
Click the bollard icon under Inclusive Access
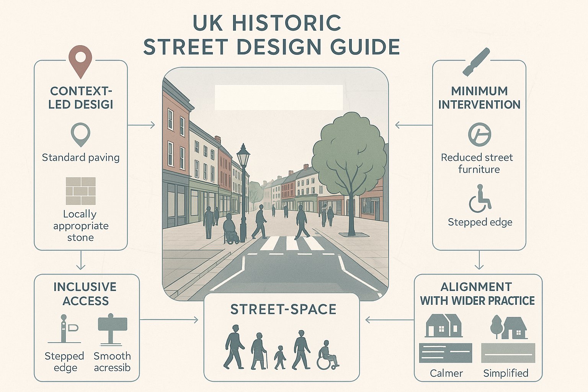[65, 329]
